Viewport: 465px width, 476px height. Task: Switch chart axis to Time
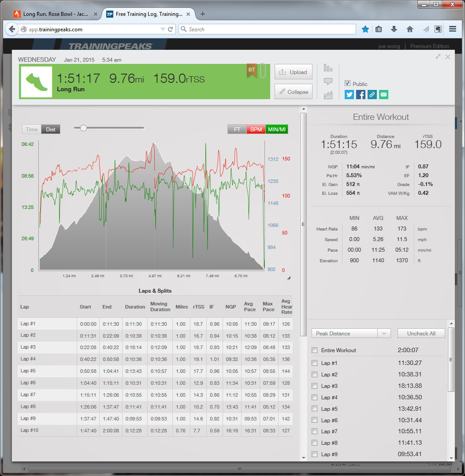coord(32,130)
